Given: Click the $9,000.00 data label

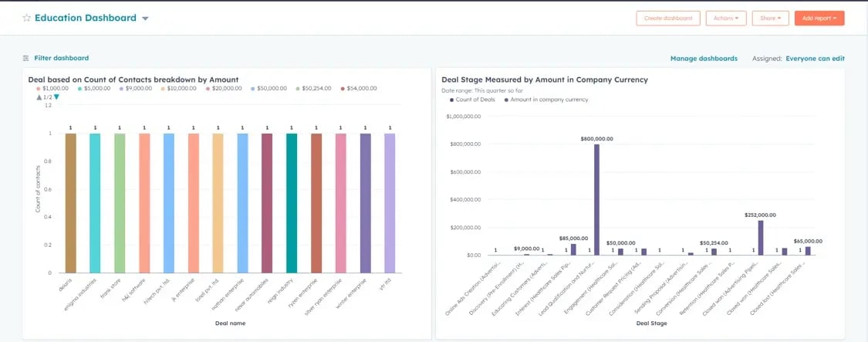Looking at the screenshot, I should pos(526,249).
